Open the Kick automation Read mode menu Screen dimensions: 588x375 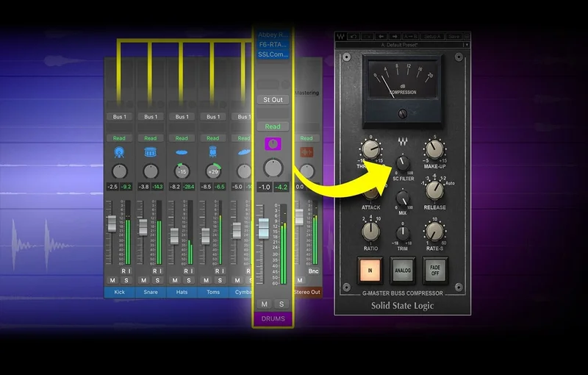click(x=120, y=138)
